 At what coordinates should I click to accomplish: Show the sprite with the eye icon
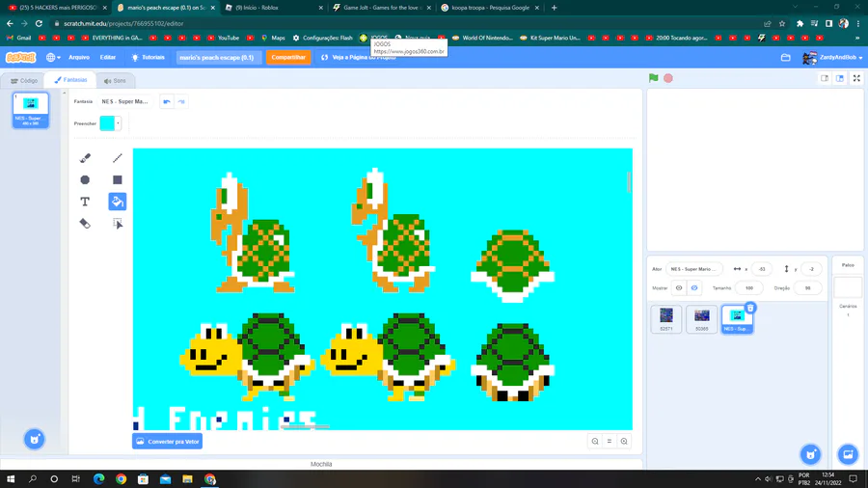tap(679, 288)
